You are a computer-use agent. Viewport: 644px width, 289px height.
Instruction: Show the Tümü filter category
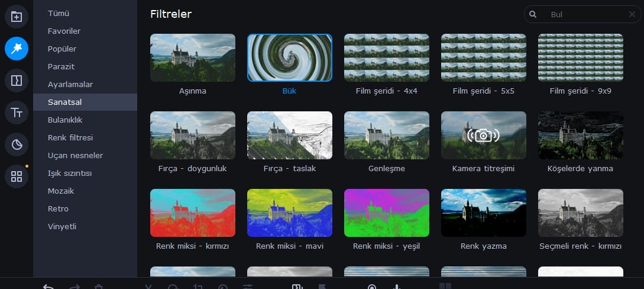pyautogui.click(x=58, y=13)
